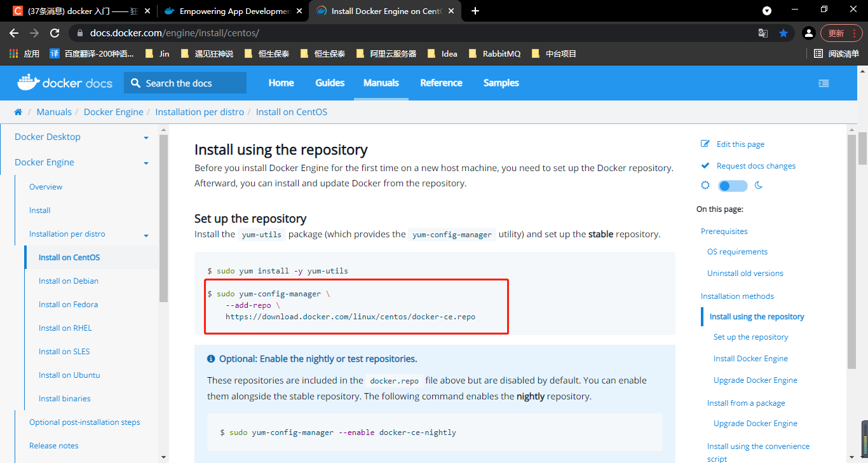Viewport: 868px width, 463px height.
Task: Click the sun light-mode icon
Action: (705, 186)
